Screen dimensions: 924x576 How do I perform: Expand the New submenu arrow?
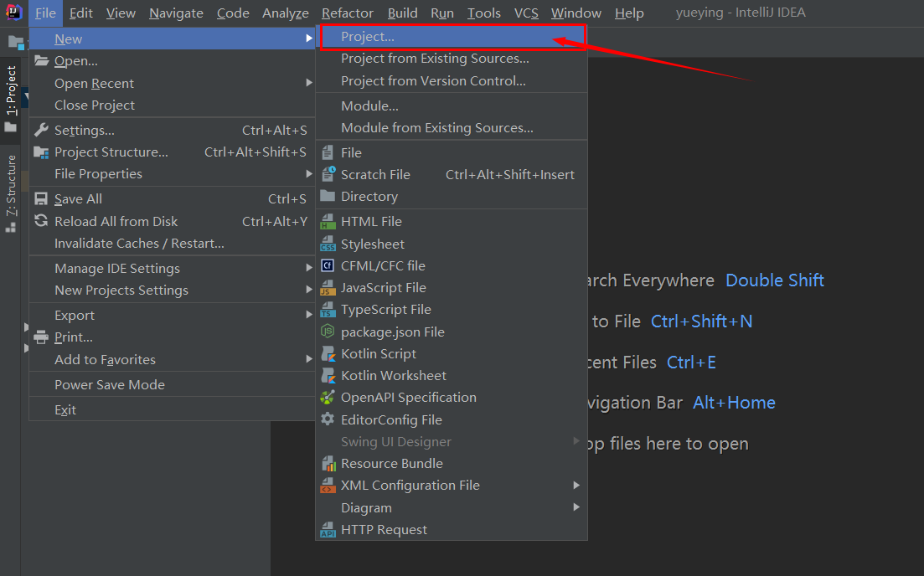point(309,39)
